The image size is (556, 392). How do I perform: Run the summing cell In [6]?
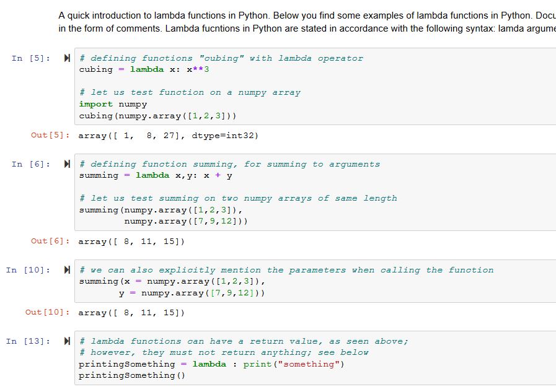(x=67, y=164)
